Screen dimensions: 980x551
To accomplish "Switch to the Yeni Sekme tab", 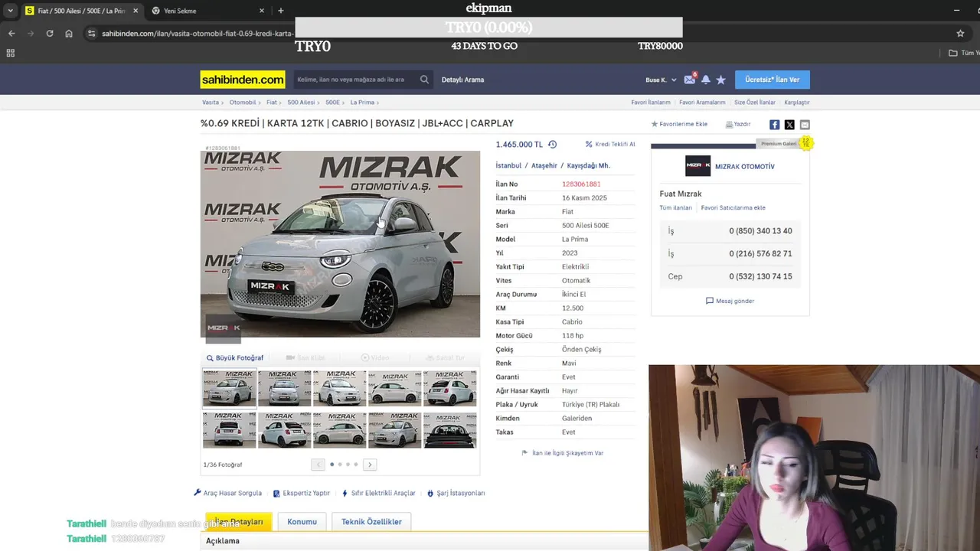I will 207,11.
